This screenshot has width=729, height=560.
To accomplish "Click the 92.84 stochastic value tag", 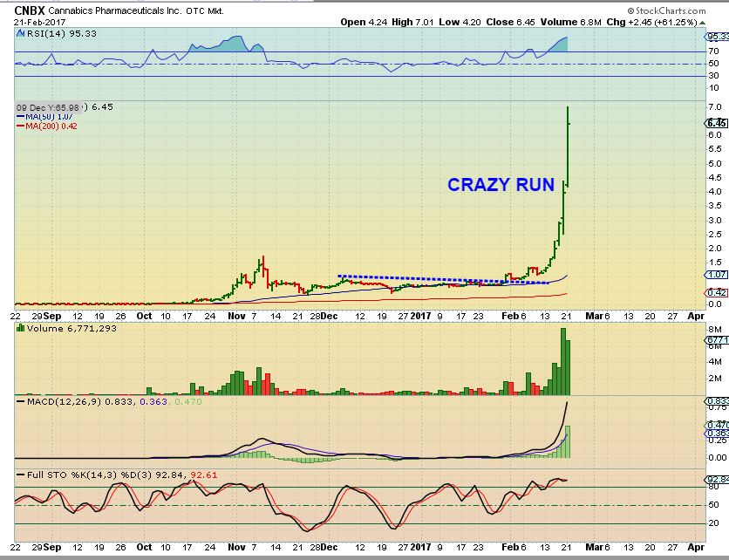I will (717, 480).
